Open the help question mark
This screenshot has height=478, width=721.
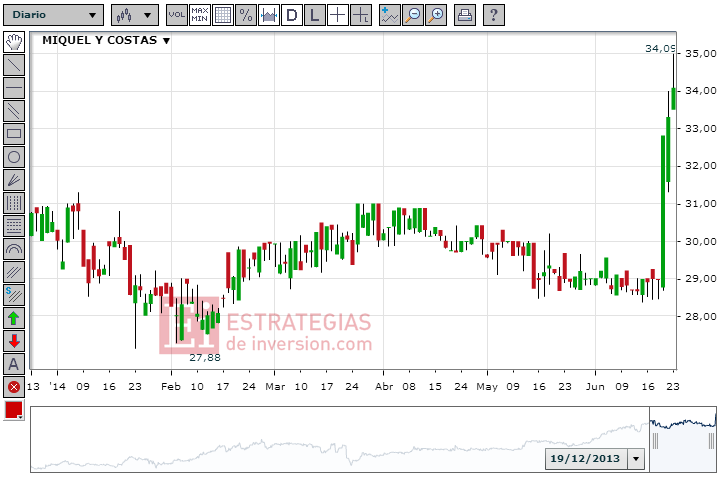[x=494, y=15]
